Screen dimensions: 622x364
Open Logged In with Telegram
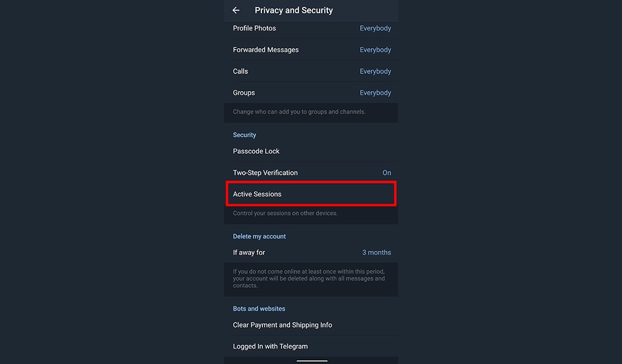tap(270, 346)
